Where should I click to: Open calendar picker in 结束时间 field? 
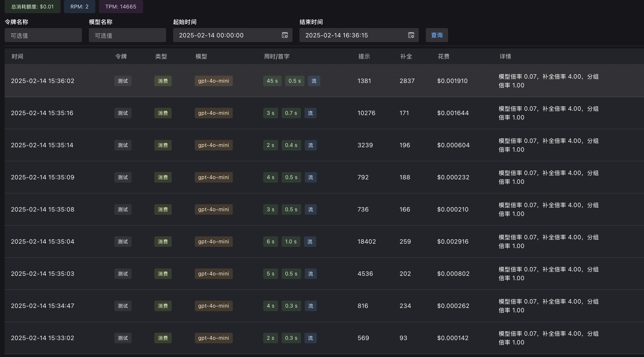pos(411,35)
